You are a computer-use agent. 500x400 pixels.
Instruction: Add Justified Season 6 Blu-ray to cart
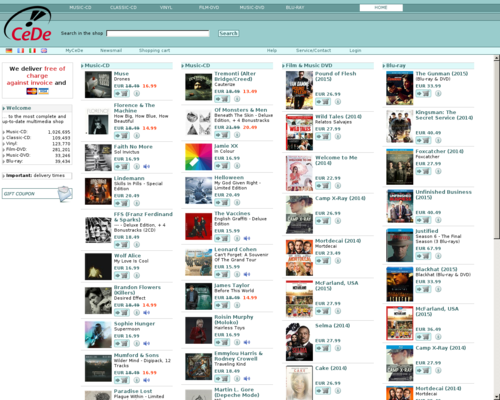pos(424,256)
